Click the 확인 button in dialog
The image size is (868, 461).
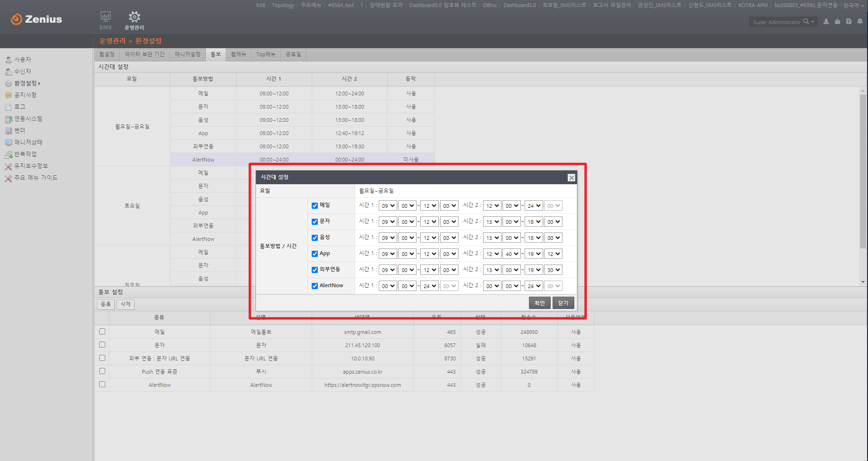(x=539, y=303)
